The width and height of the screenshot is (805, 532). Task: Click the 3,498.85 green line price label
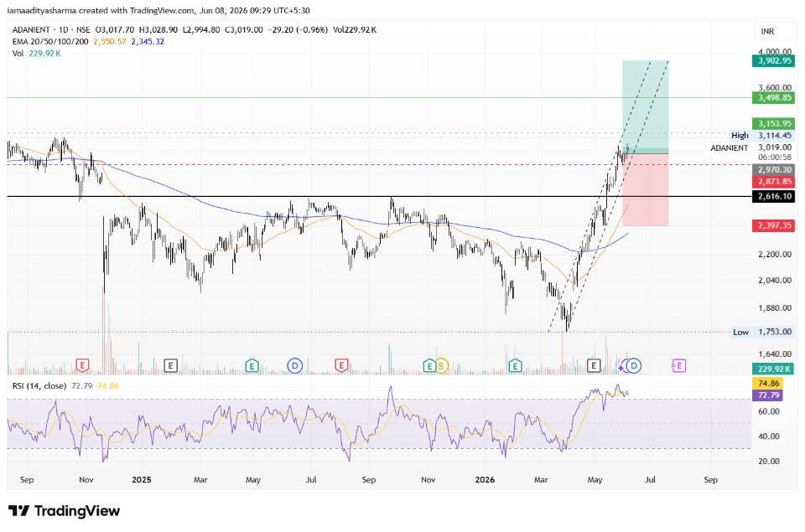pyautogui.click(x=773, y=97)
